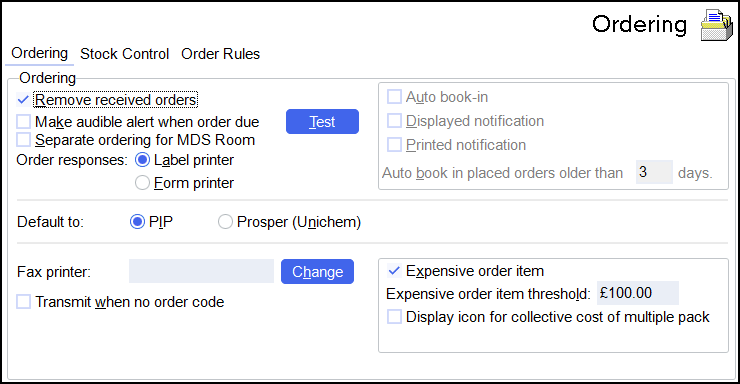Click the Test button
Viewport: 740px width, 384px height.
[x=322, y=122]
